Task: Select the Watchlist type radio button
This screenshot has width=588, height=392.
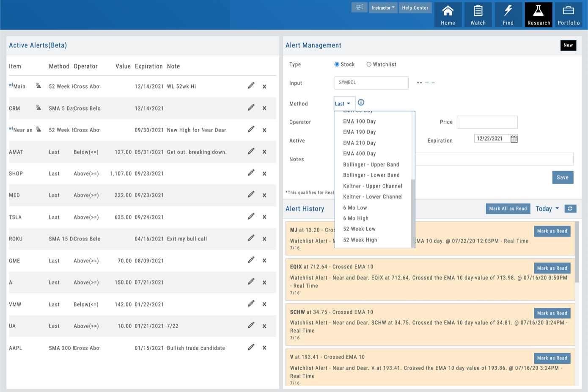Action: coord(369,64)
